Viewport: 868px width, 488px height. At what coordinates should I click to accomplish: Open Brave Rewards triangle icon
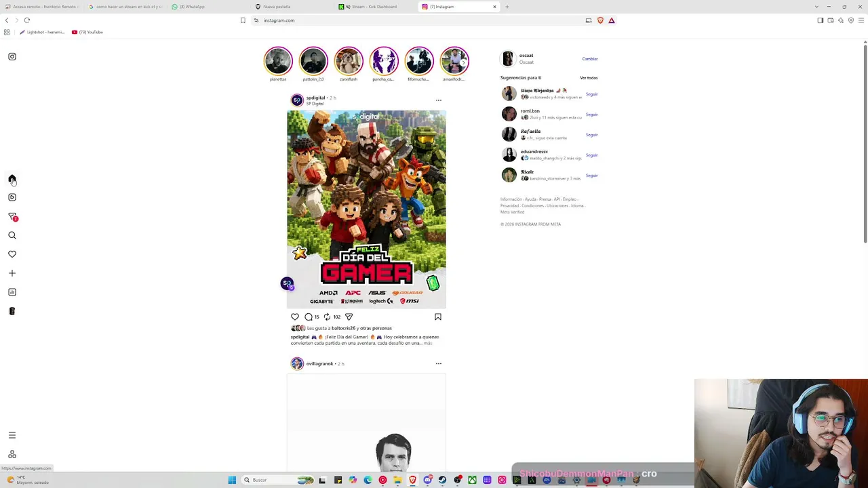tap(611, 20)
